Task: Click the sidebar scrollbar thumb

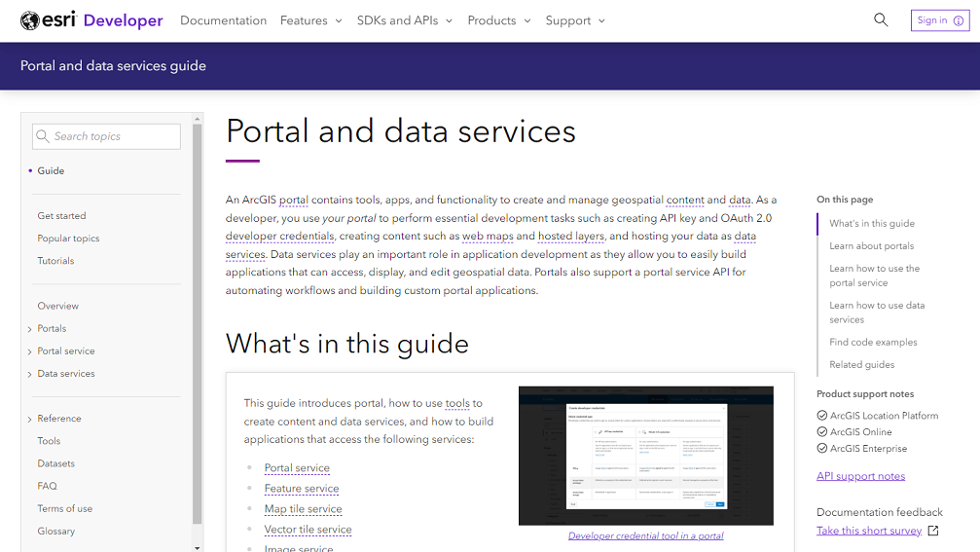Action: tap(198, 324)
